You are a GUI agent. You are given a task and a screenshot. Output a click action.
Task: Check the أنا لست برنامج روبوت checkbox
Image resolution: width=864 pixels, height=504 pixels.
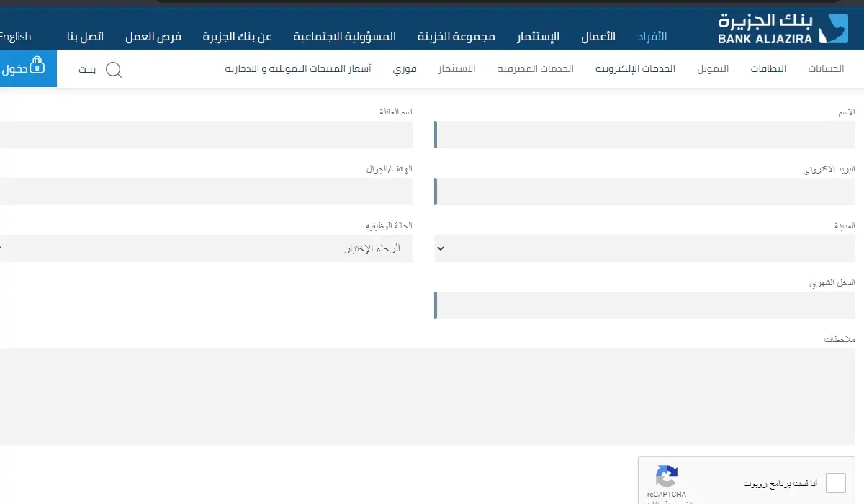point(836,483)
